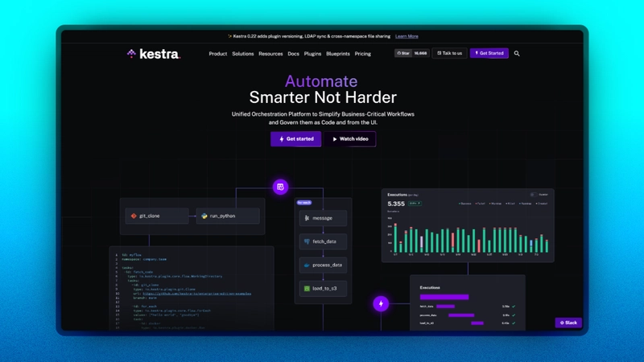Follow the Learn More announcement link
This screenshot has height=362, width=644.
407,36
